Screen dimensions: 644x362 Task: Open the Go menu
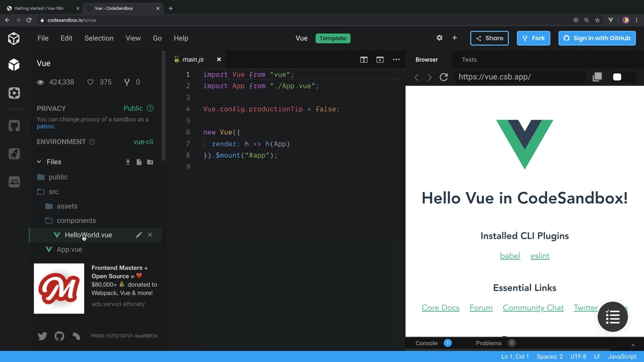[157, 38]
